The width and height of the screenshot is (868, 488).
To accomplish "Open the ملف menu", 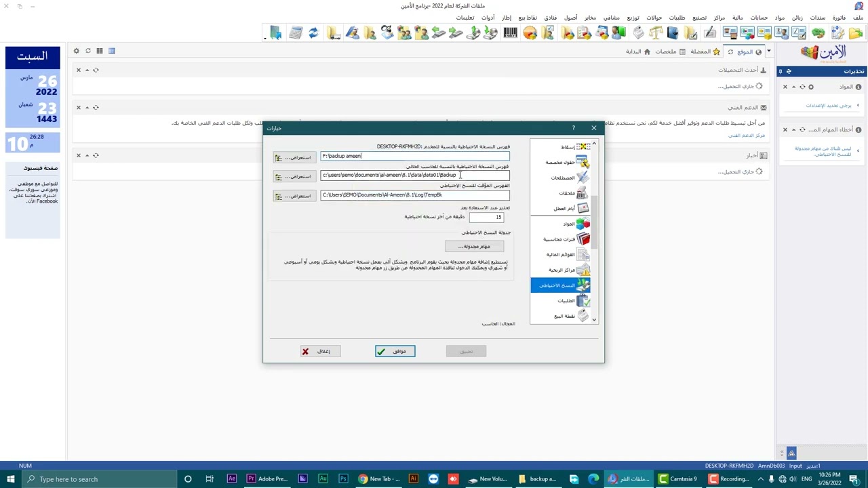I will click(x=859, y=18).
